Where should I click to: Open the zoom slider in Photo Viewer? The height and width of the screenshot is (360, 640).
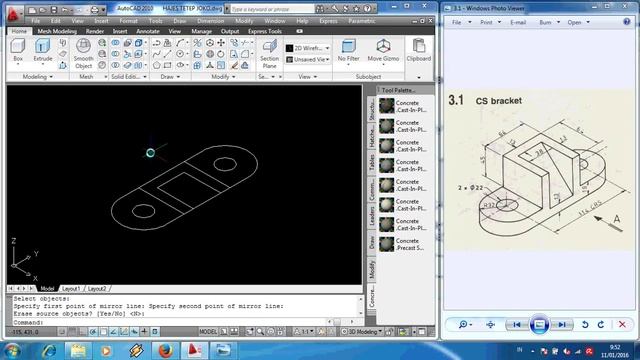coord(465,324)
